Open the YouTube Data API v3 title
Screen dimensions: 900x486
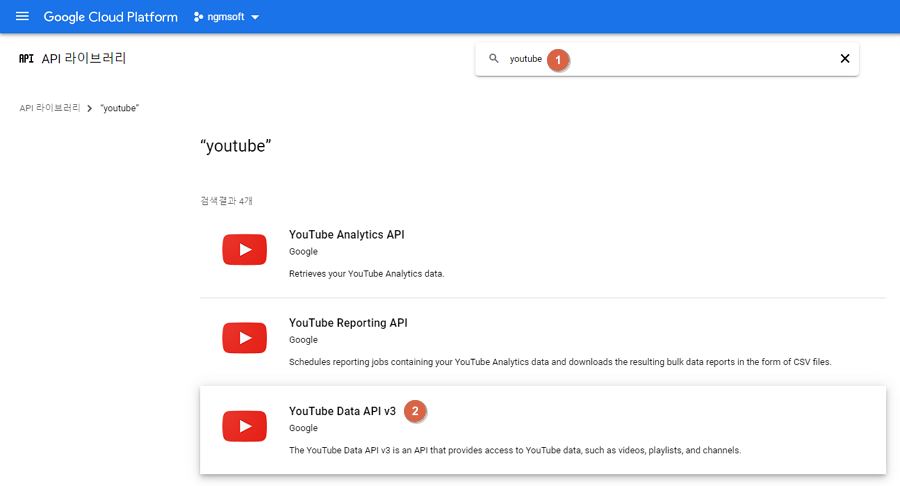click(343, 411)
